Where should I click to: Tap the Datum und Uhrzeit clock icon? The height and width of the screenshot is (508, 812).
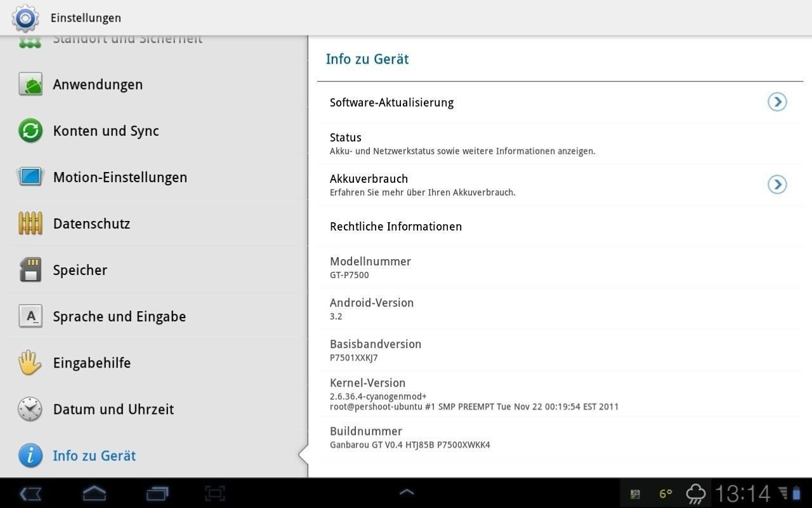(30, 409)
